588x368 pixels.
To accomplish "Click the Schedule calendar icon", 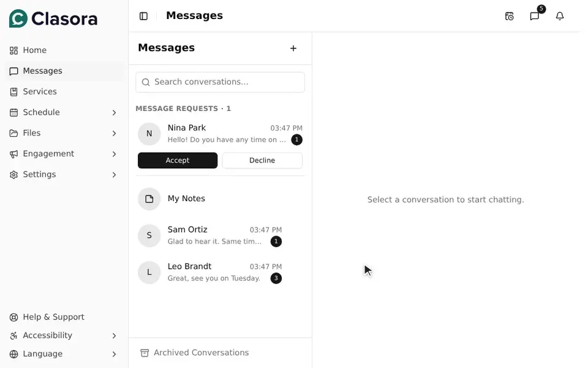I will coord(14,112).
